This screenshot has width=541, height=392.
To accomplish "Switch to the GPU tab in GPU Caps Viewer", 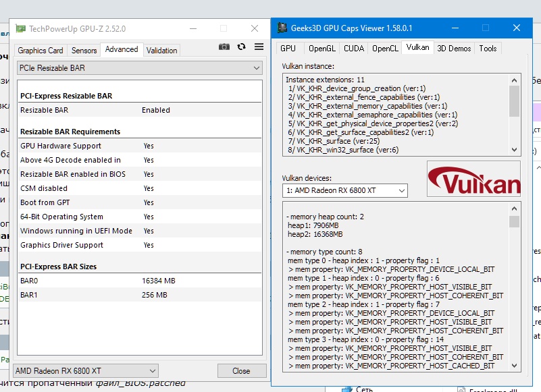I will [x=288, y=49].
